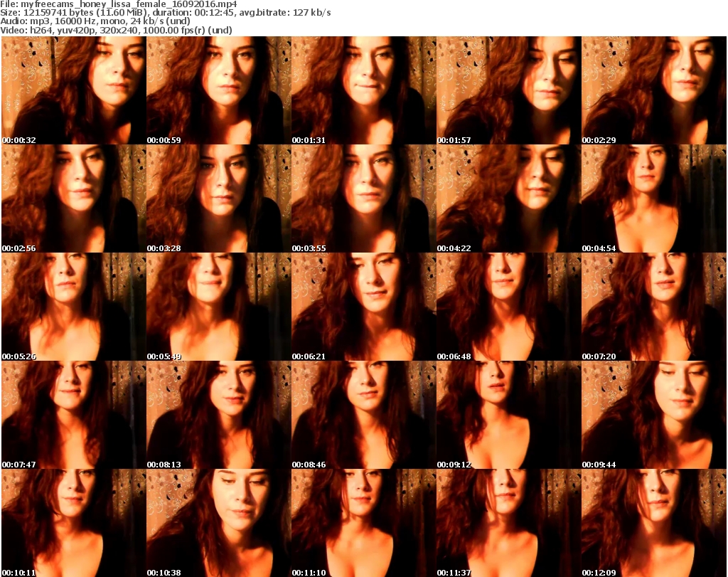This screenshot has height=577, width=728.
Task: Pick the preview frame at 00:10:38
Action: (219, 523)
